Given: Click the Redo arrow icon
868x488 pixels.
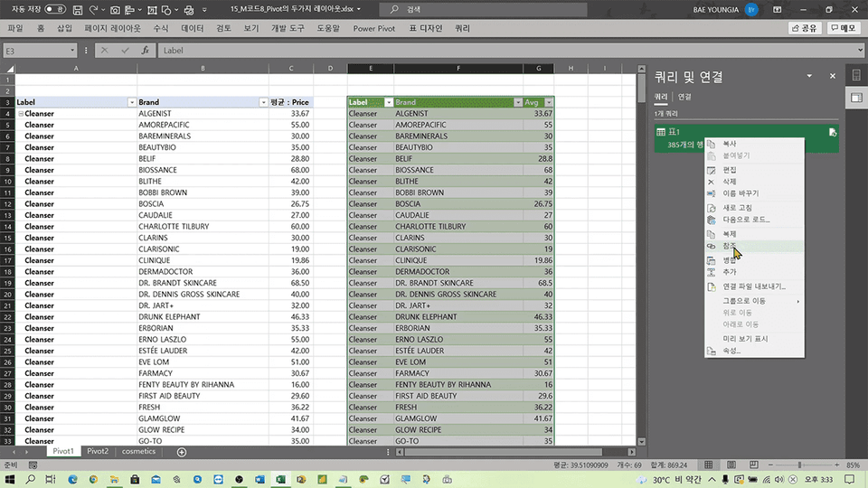Looking at the screenshot, I should coord(93,9).
